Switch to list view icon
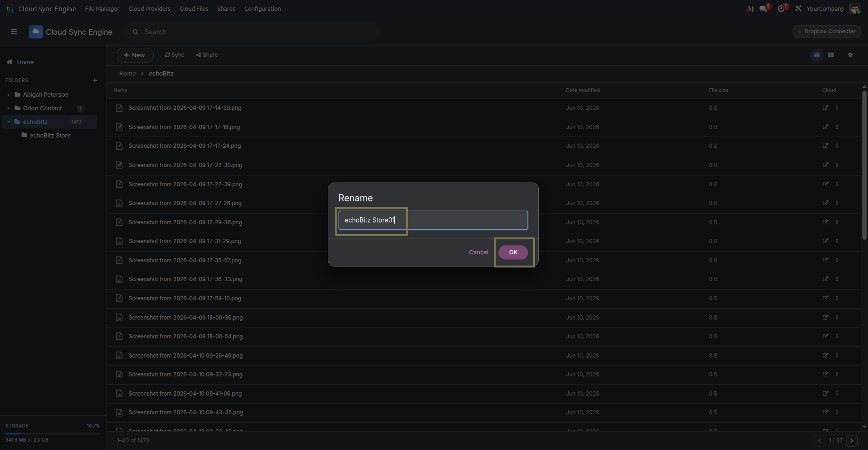Screen dimensions: 868x450 click(816, 55)
